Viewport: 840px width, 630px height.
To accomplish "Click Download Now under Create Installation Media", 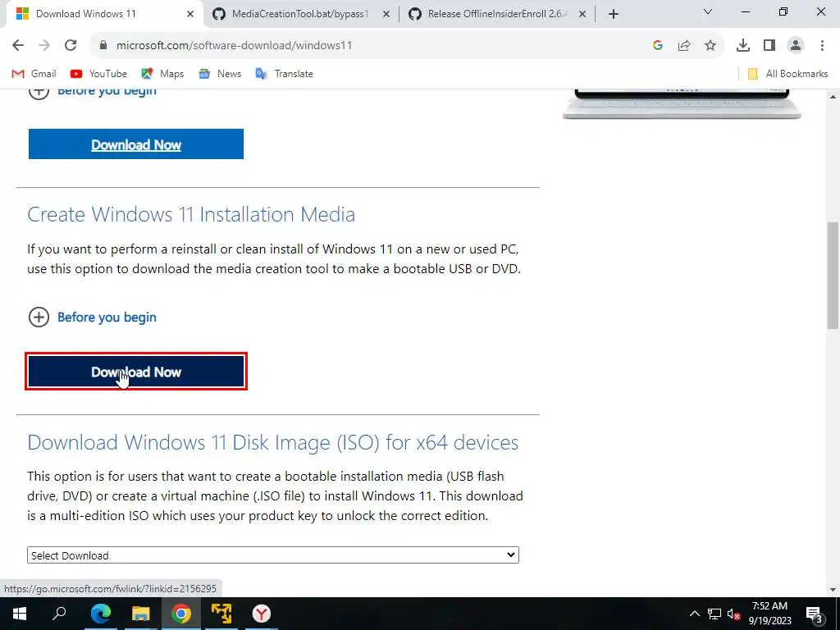I will 136,372.
